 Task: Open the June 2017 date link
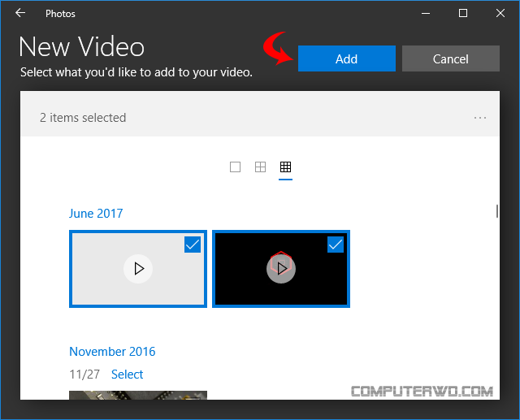(96, 214)
